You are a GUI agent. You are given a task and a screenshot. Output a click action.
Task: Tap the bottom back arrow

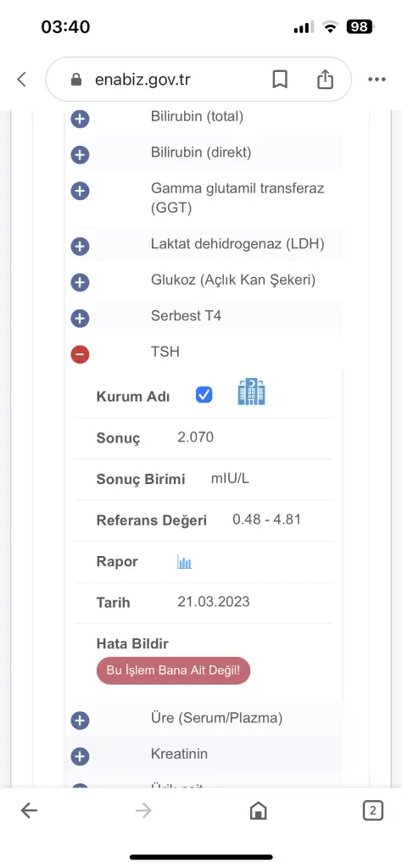click(x=29, y=811)
